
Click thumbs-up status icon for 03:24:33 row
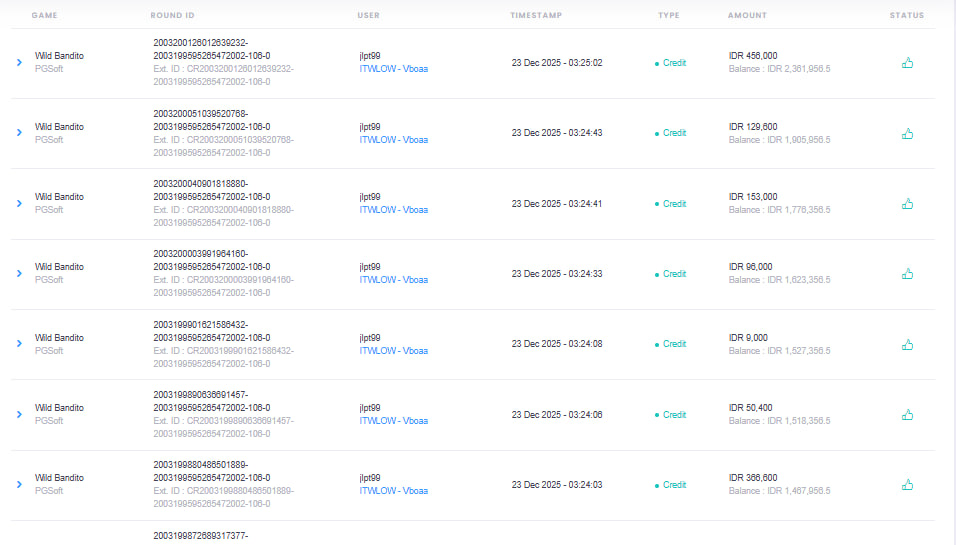[907, 274]
